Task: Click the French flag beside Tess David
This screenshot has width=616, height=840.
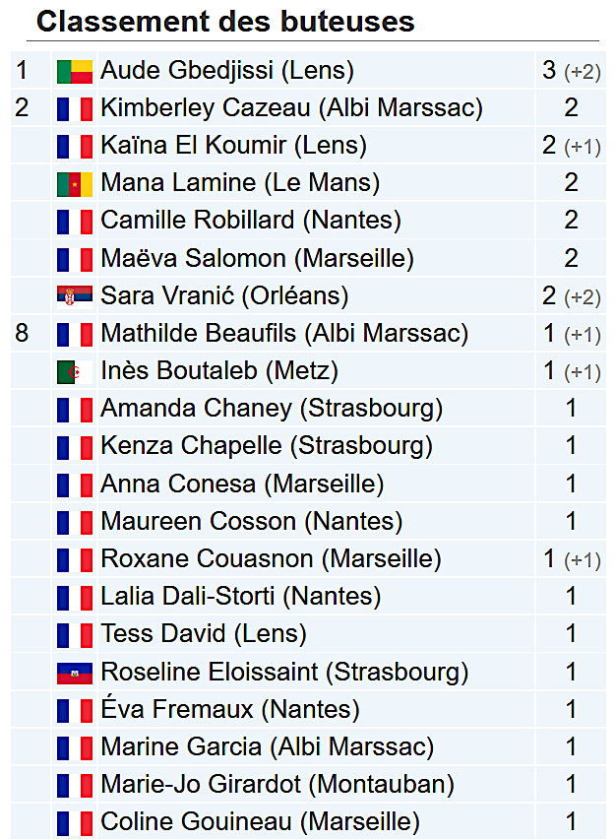Action: [x=75, y=634]
